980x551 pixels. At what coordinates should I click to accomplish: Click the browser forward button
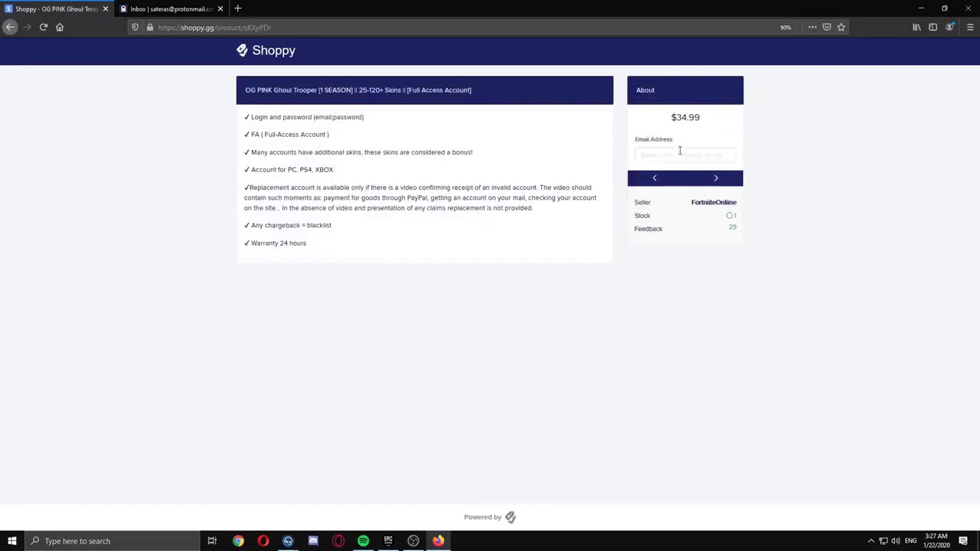(27, 28)
